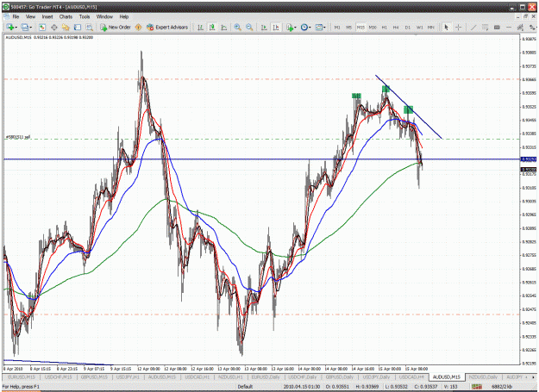Select the Crosshair tool
The image size is (539, 392).
point(458,27)
